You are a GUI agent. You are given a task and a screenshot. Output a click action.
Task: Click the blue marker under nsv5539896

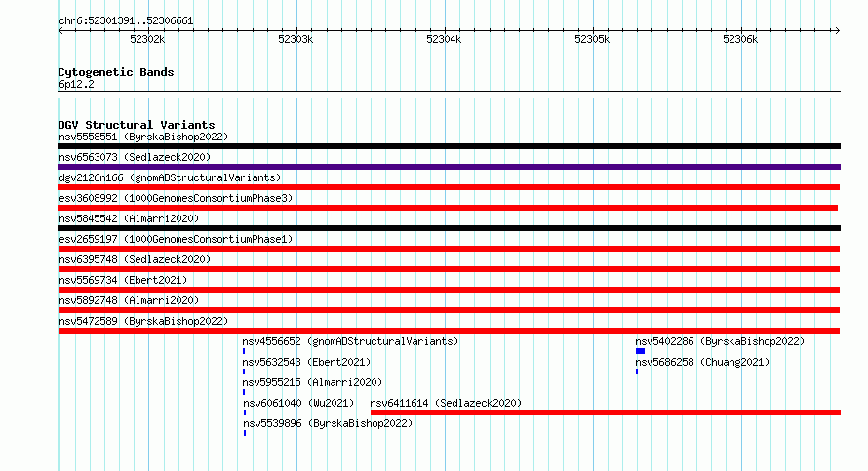coord(245,433)
